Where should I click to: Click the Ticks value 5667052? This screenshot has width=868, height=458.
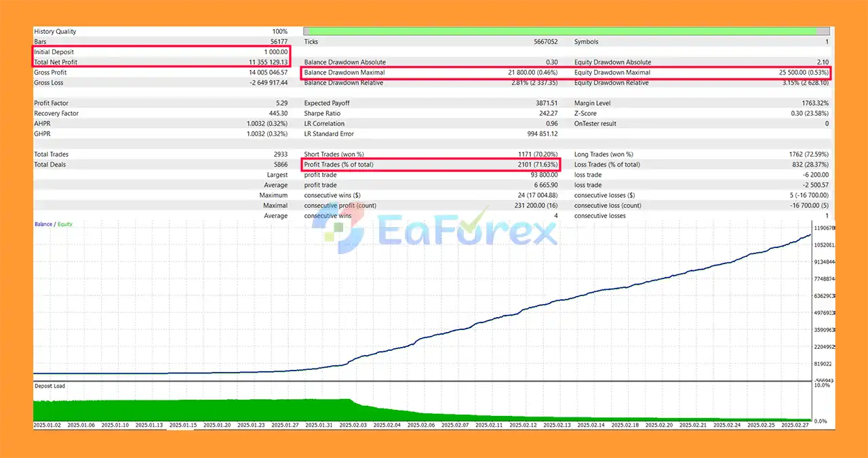[545, 42]
